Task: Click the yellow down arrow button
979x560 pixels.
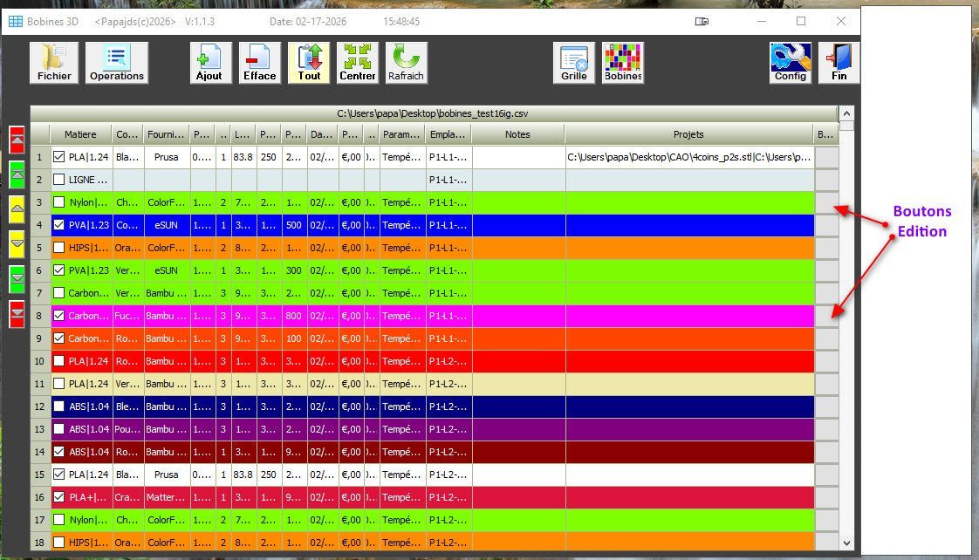Action: tap(17, 244)
